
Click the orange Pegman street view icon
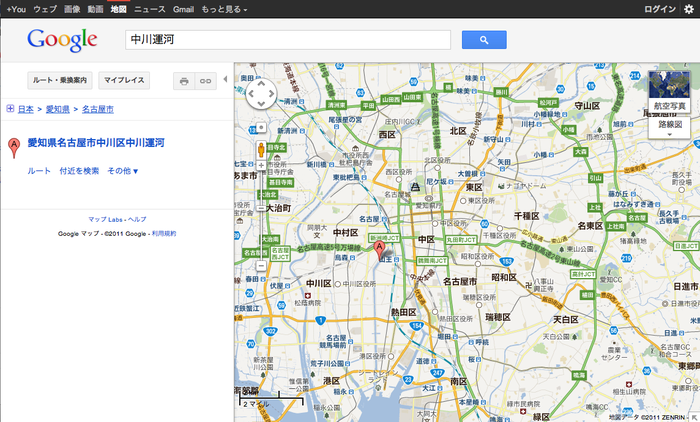(261, 150)
